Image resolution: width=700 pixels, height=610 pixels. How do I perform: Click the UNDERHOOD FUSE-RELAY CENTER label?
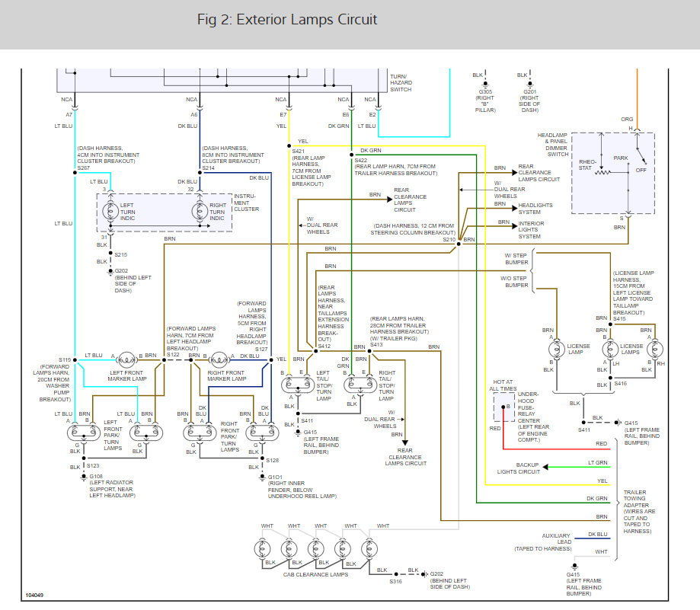533,417
